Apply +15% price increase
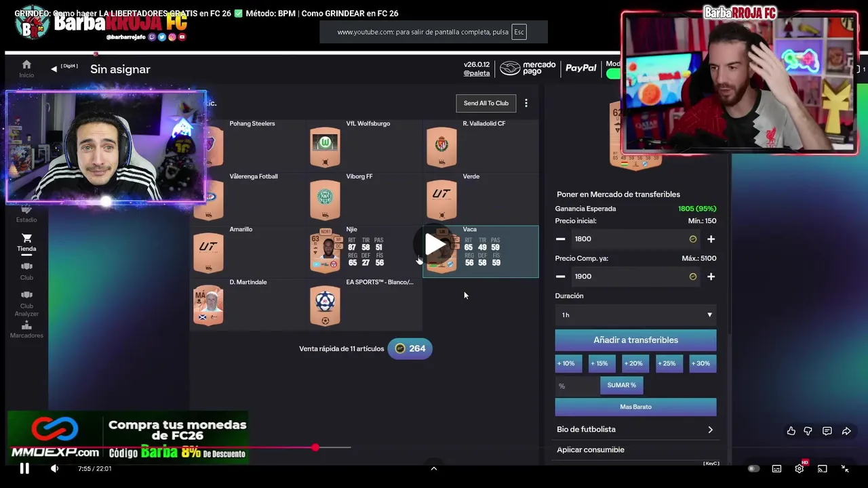 [x=601, y=364]
